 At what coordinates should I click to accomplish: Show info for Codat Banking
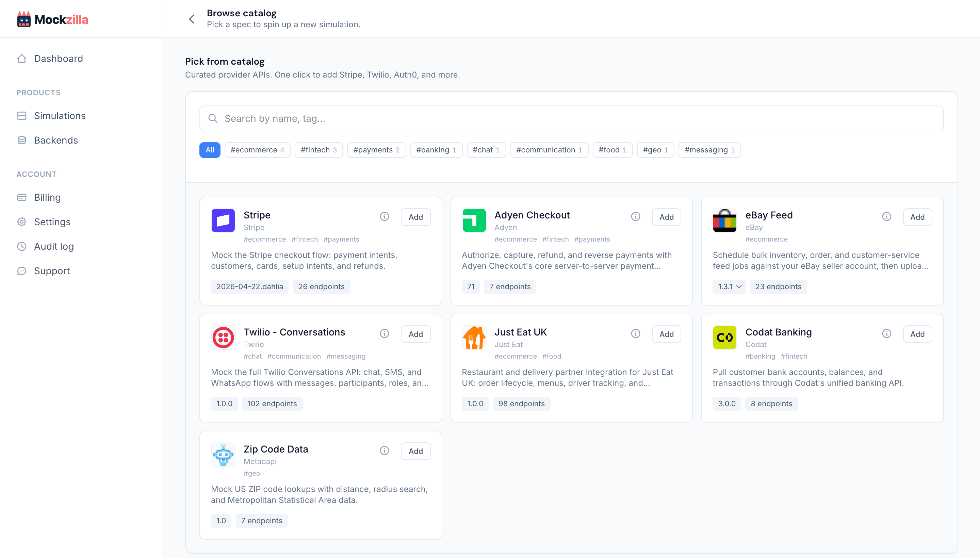[886, 333]
